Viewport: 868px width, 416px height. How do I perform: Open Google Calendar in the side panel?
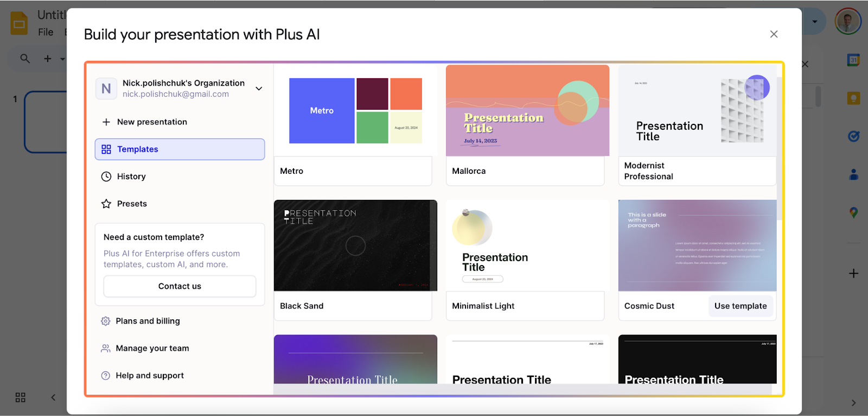853,60
